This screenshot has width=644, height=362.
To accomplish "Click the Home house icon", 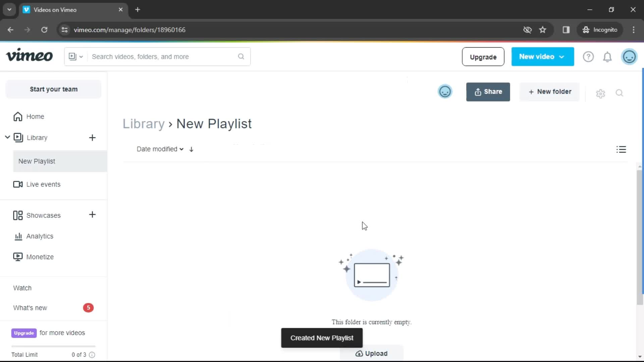I will (x=18, y=117).
